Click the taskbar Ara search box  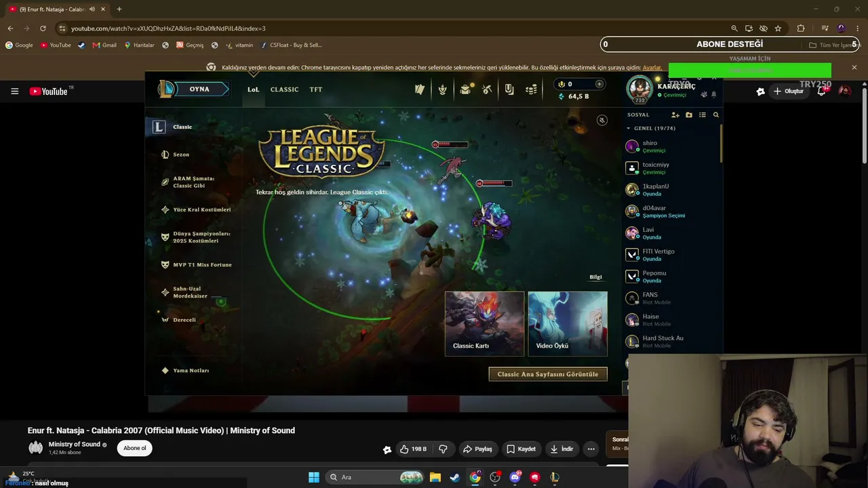pos(376,477)
